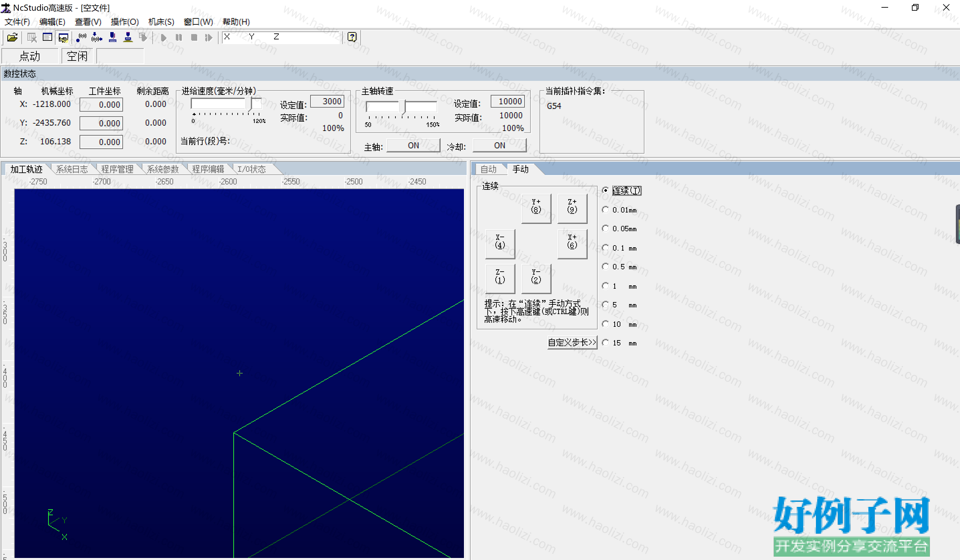Toggle the 主轴 spindle ON button
The width and height of the screenshot is (960, 560).
point(413,145)
